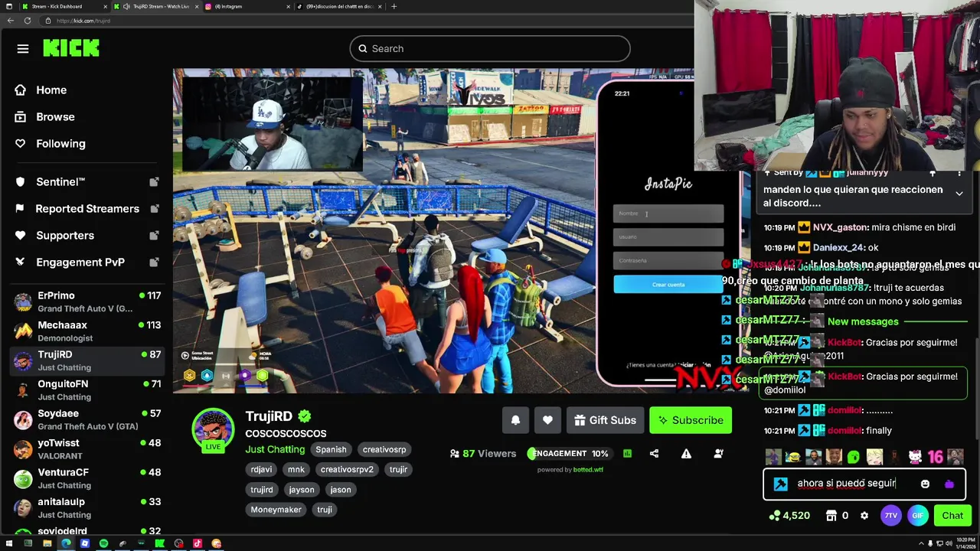Open the new tab button
The height and width of the screenshot is (551, 980).
click(x=394, y=6)
